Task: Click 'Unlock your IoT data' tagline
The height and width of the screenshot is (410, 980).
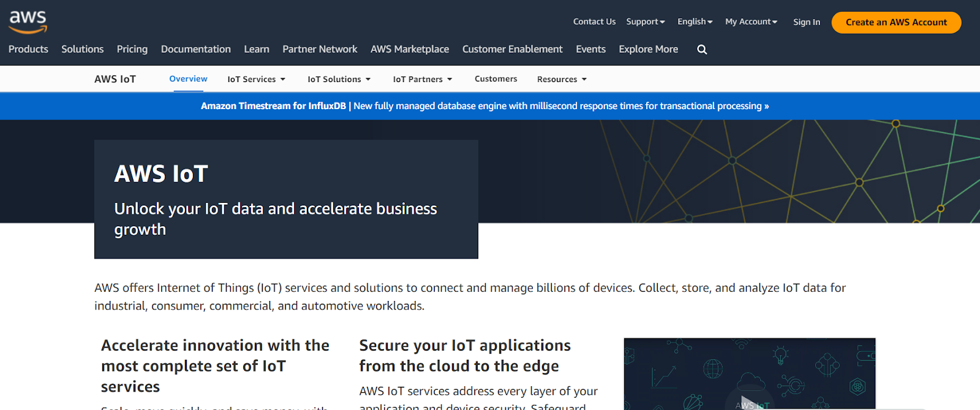Action: (276, 219)
